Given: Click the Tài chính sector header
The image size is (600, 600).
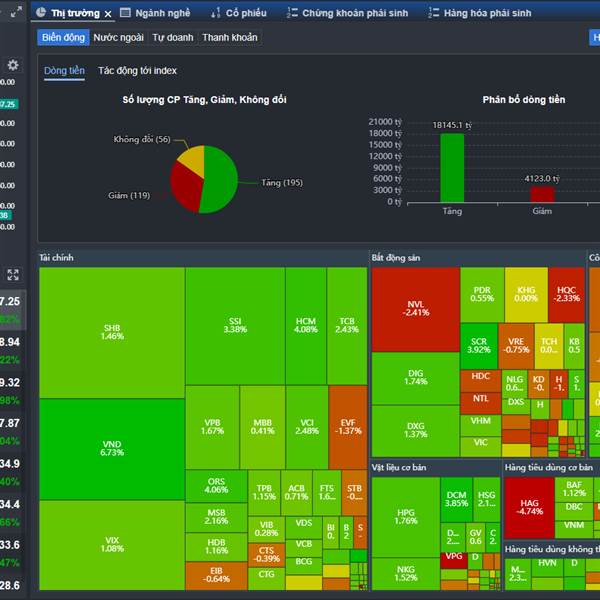Looking at the screenshot, I should point(56,258).
